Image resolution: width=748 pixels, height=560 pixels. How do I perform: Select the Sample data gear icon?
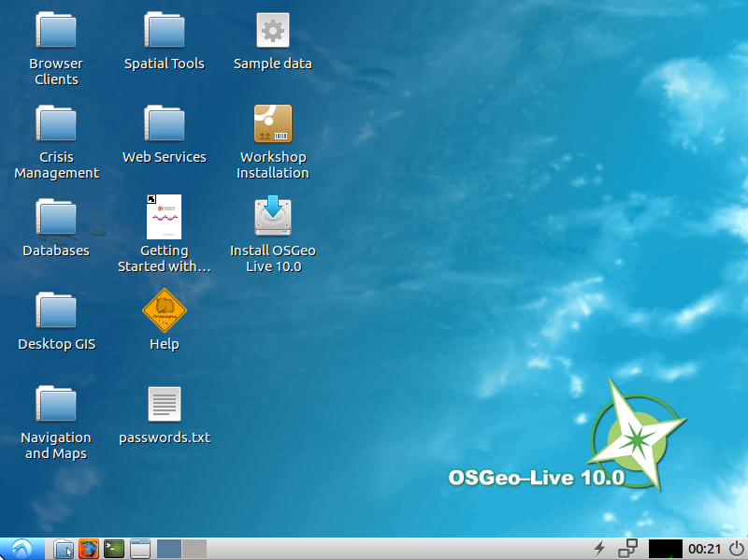pyautogui.click(x=272, y=30)
